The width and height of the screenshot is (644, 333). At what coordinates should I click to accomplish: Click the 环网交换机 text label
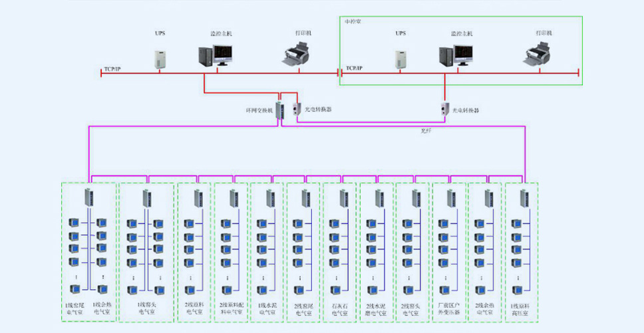coord(259,110)
